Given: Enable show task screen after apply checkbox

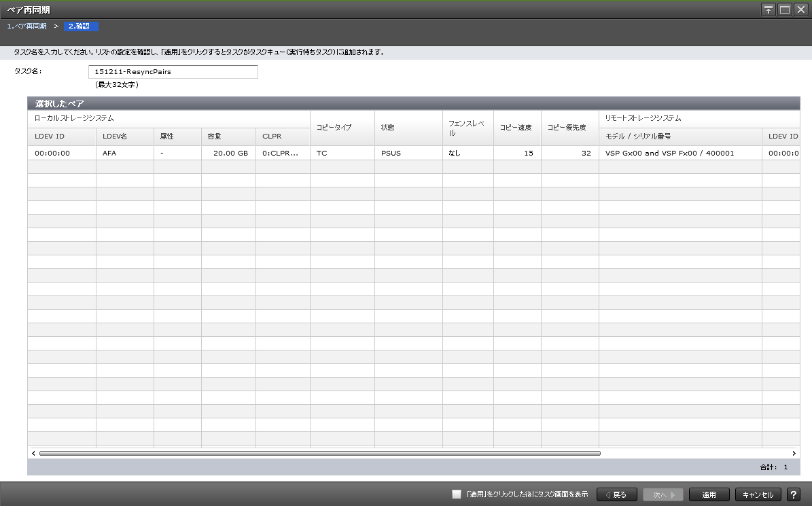Looking at the screenshot, I should tap(457, 495).
